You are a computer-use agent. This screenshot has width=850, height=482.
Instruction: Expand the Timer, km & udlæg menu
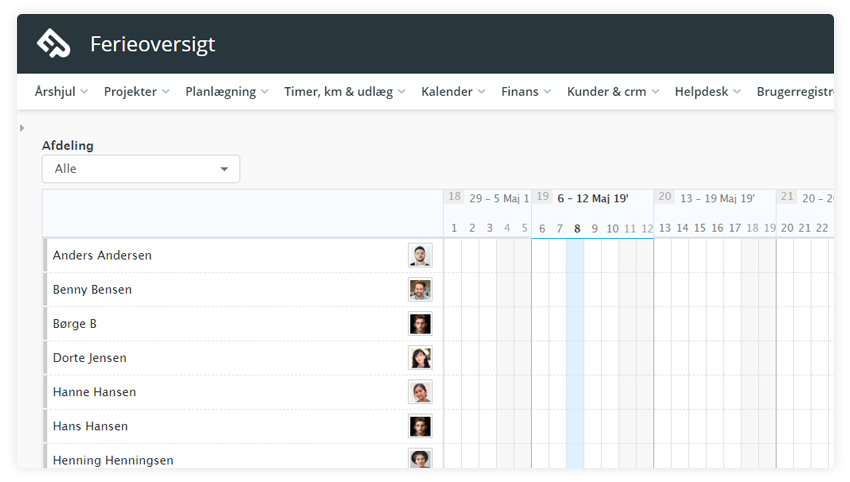click(345, 92)
